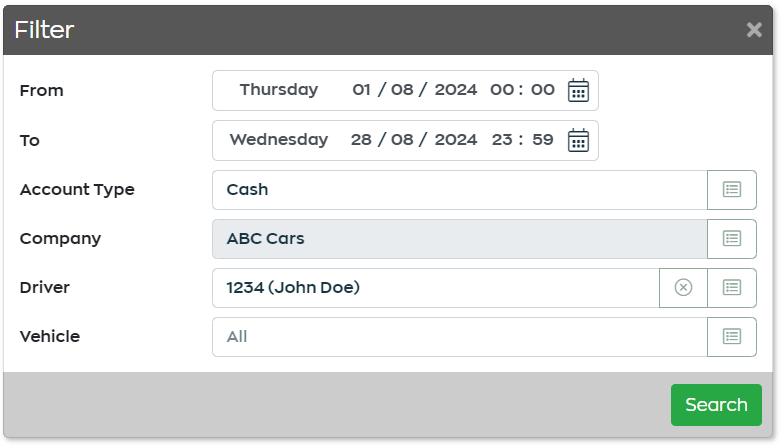Viewport: 783px width, 447px height.
Task: Clear the selected Driver with the X icon
Action: [x=683, y=288]
